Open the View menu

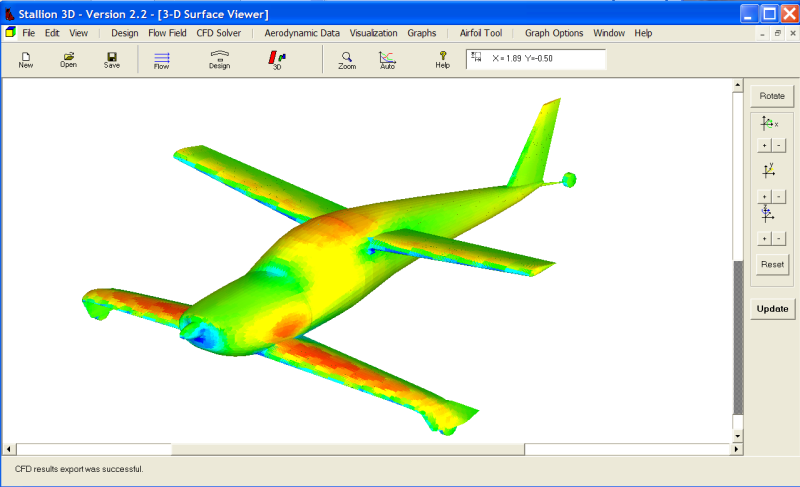[79, 33]
